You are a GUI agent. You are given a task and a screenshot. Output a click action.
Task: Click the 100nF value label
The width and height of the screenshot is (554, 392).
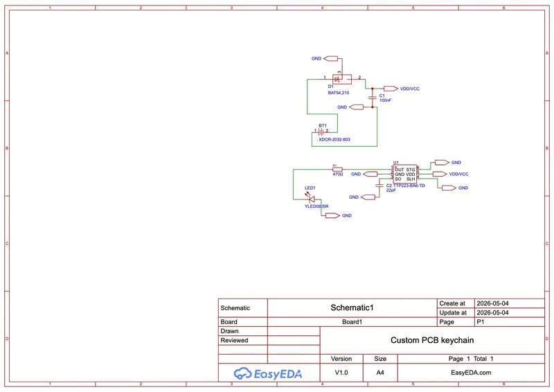click(385, 100)
